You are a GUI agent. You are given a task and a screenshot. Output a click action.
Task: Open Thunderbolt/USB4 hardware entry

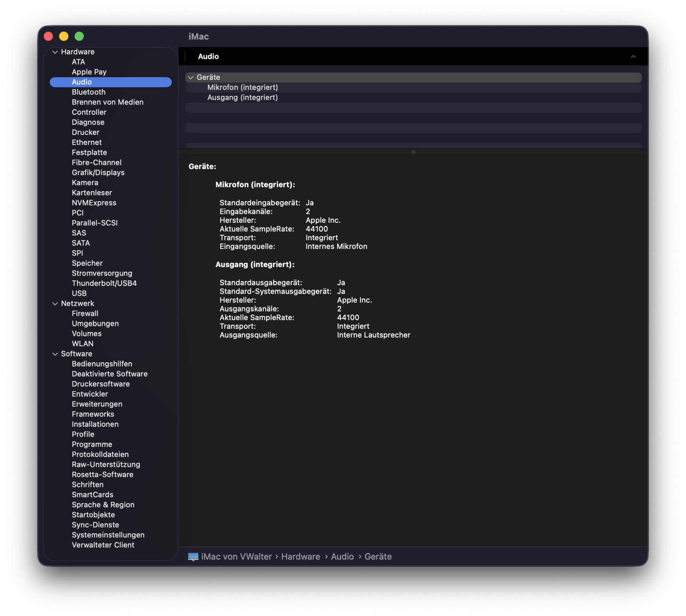(104, 283)
